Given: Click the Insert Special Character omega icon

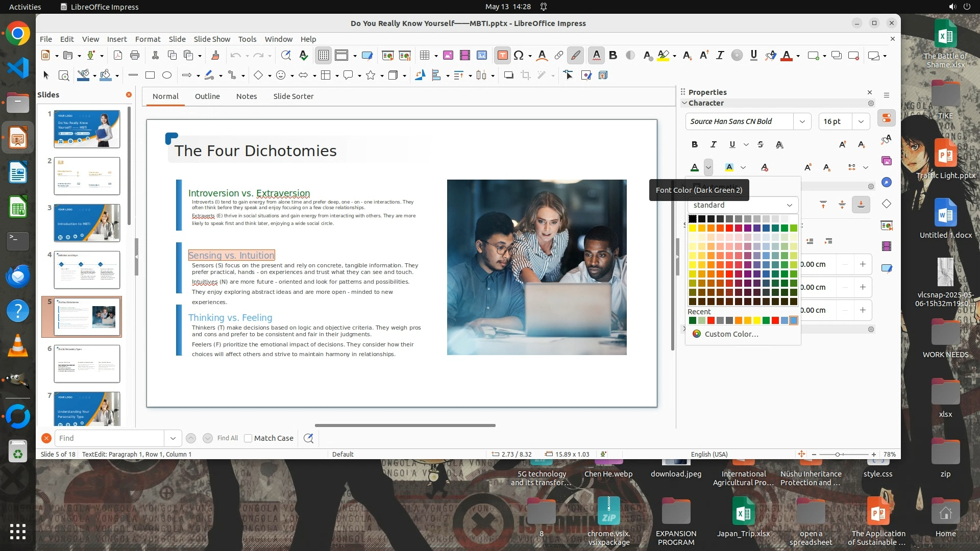Looking at the screenshot, I should pyautogui.click(x=519, y=56).
